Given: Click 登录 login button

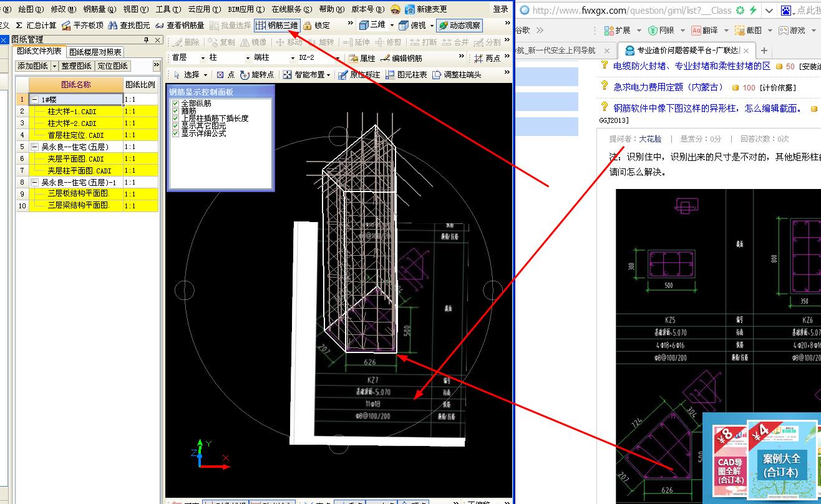Looking at the screenshot, I should click(500, 9).
